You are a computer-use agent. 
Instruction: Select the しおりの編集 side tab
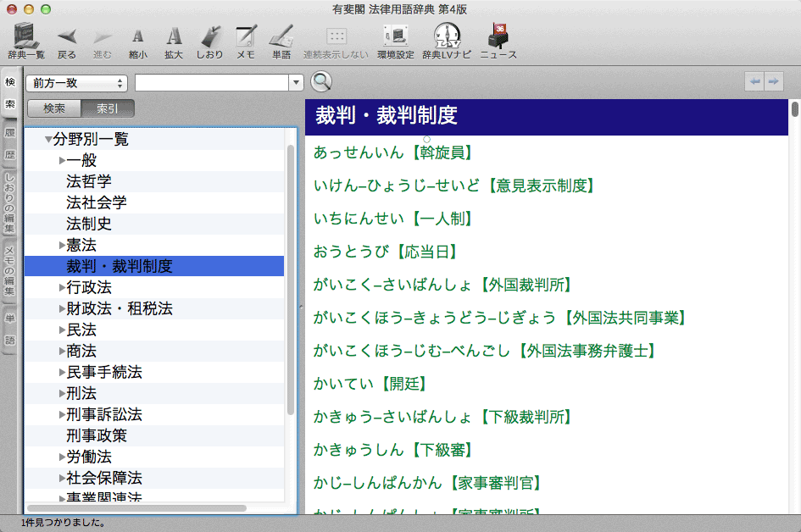tap(10, 202)
